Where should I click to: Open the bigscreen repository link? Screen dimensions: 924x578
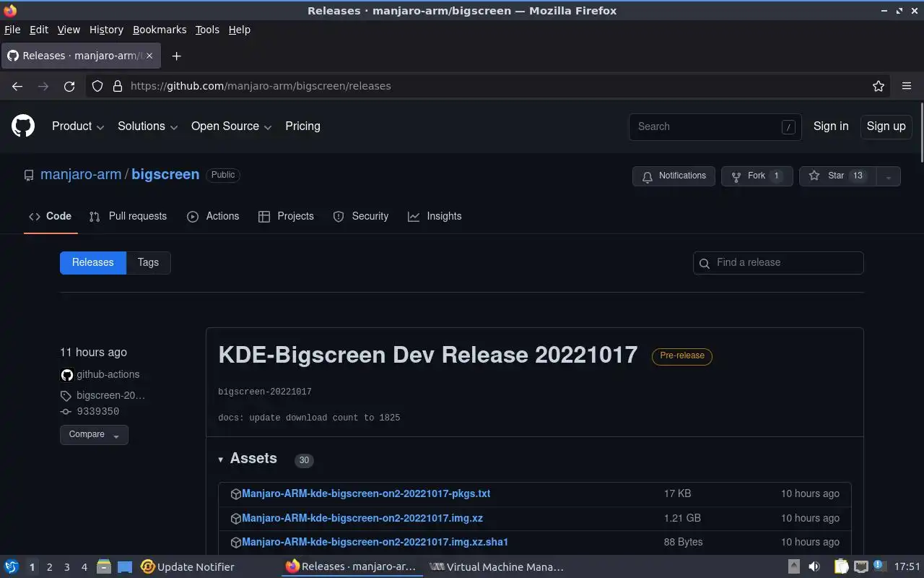pos(165,175)
